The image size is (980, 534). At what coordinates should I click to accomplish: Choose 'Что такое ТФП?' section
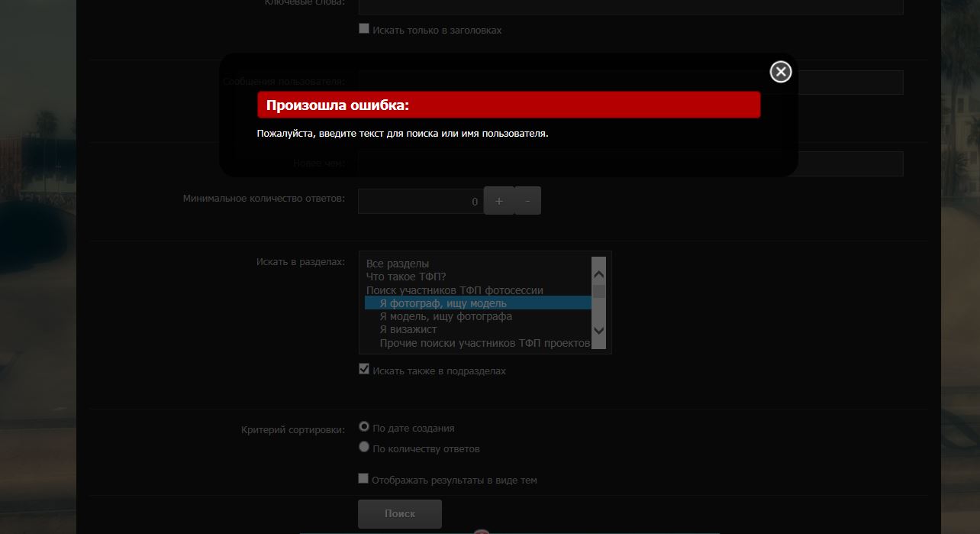click(406, 277)
